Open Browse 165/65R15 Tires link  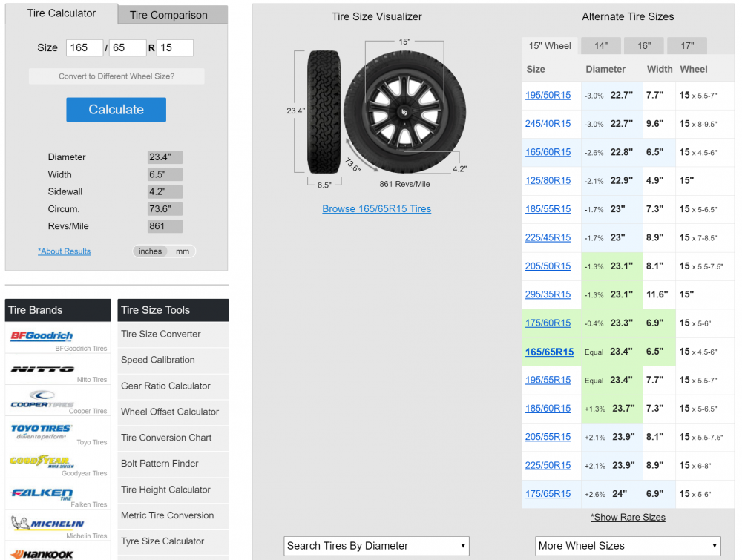coord(376,209)
